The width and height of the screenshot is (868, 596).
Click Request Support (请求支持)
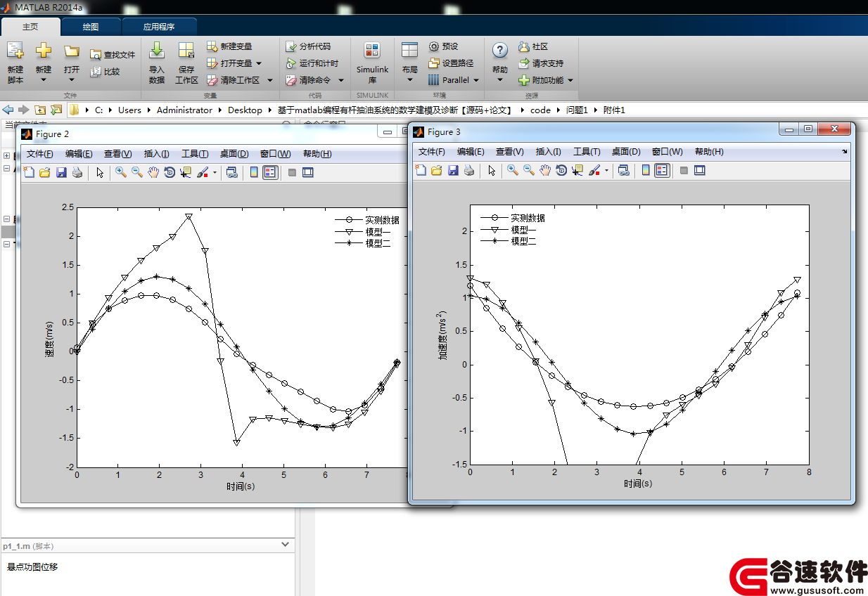(541, 63)
